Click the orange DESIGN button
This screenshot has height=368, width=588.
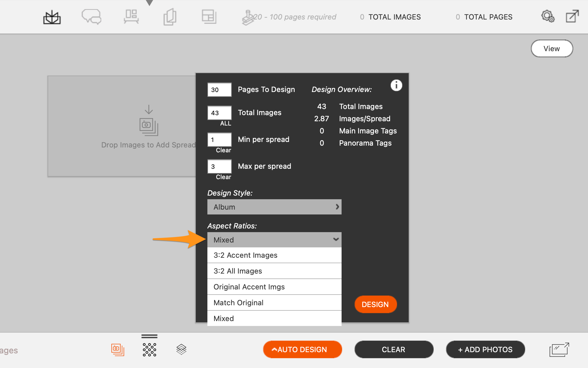pyautogui.click(x=375, y=304)
